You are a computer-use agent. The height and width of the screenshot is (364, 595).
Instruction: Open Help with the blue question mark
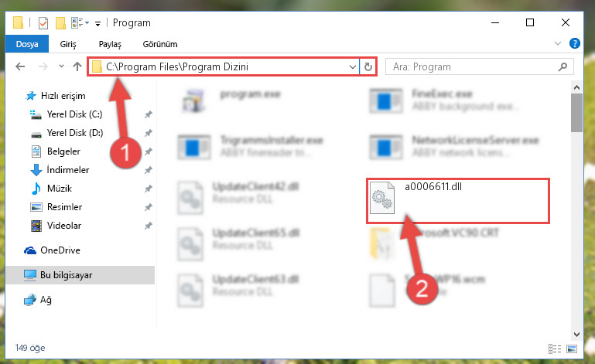(575, 43)
